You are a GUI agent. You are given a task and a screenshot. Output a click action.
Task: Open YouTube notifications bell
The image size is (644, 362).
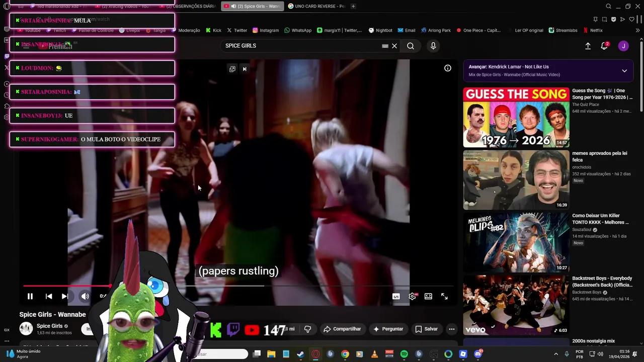[x=604, y=46]
